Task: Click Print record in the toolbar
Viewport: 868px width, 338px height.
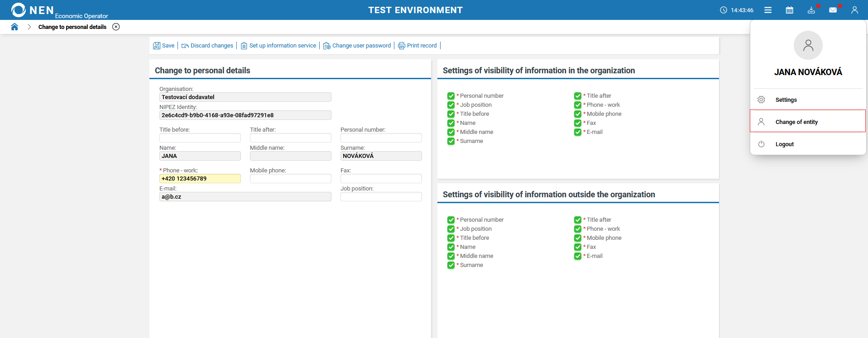Action: (417, 46)
